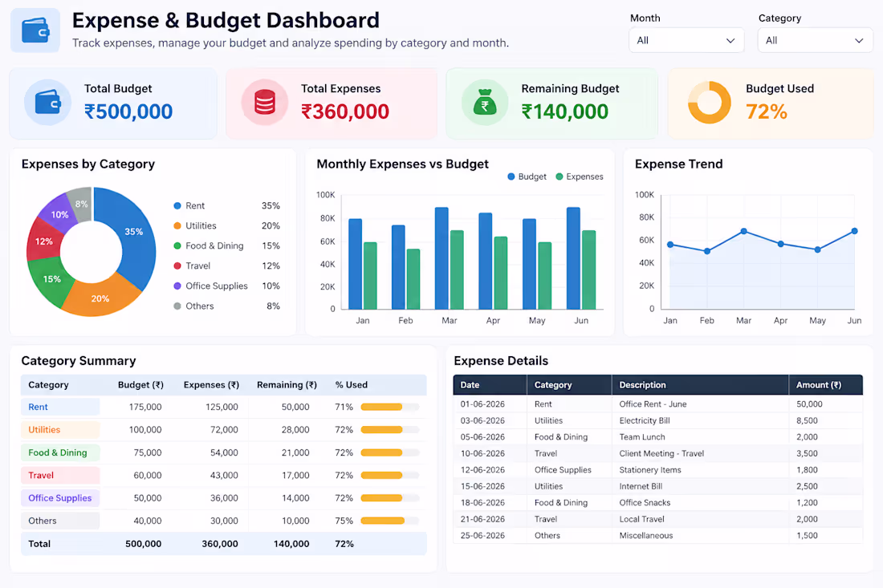This screenshot has width=883, height=588.
Task: Sort Expense Details by Amount (₹) header
Action: pos(825,385)
